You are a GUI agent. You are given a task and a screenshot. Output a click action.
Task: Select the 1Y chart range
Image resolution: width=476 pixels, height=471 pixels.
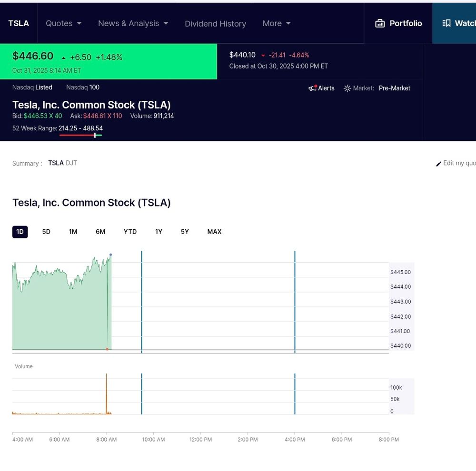pos(159,232)
